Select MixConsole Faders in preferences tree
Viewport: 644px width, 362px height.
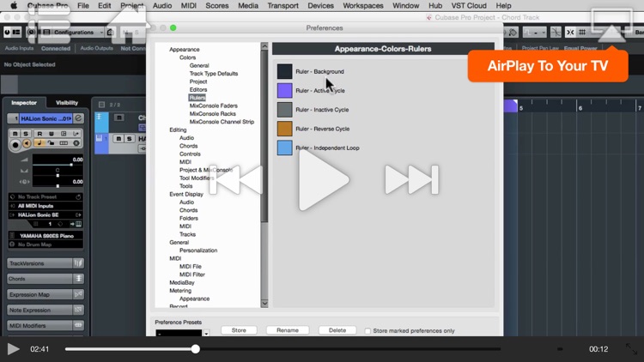213,106
